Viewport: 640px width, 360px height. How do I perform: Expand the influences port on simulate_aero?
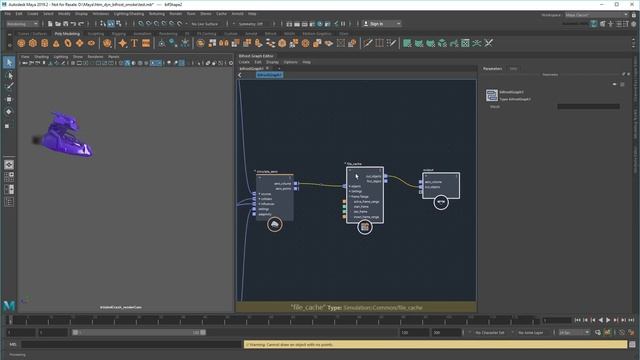(x=260, y=204)
